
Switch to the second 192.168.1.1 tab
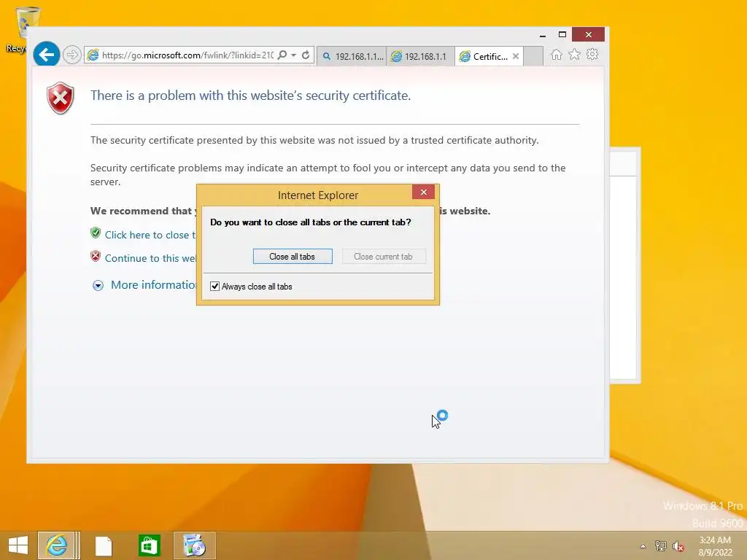tap(421, 56)
